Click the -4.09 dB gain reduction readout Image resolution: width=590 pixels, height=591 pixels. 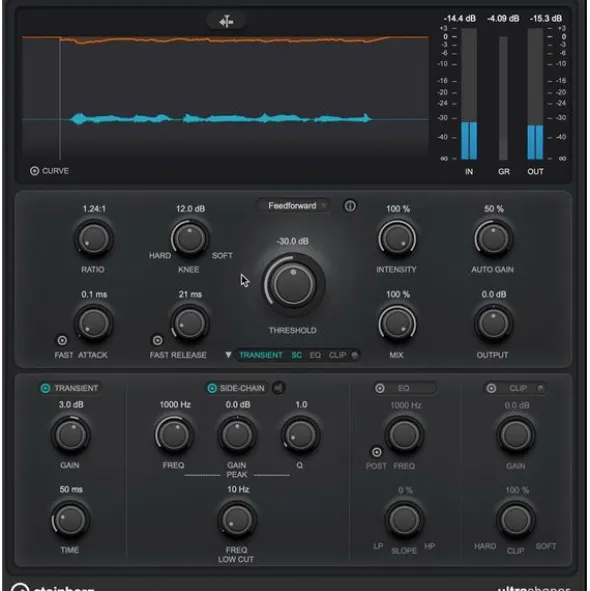coord(503,18)
